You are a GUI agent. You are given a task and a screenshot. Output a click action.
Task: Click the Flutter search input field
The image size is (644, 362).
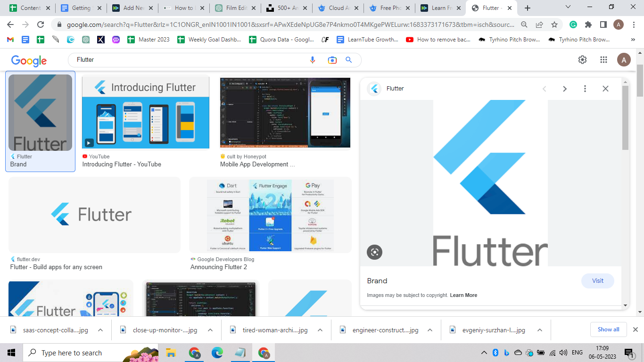(189, 60)
